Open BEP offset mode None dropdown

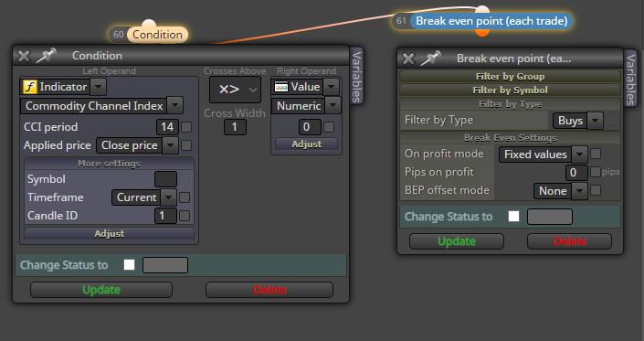(579, 191)
